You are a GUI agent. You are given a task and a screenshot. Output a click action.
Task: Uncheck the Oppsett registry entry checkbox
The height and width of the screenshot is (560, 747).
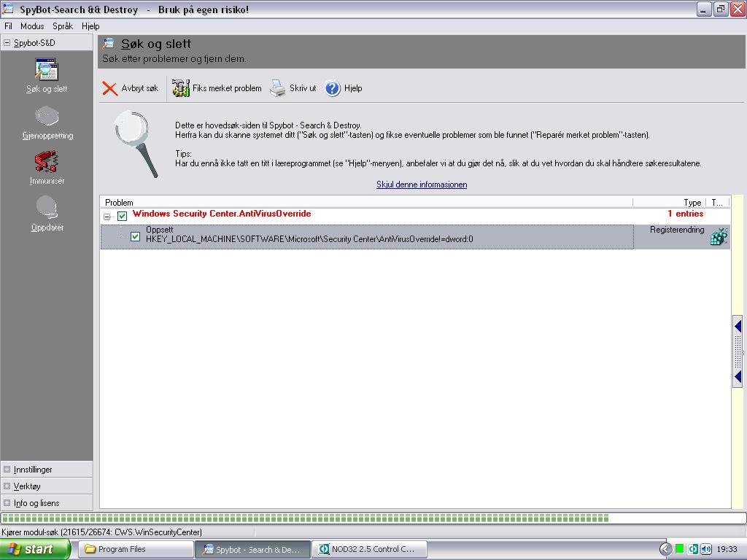135,237
